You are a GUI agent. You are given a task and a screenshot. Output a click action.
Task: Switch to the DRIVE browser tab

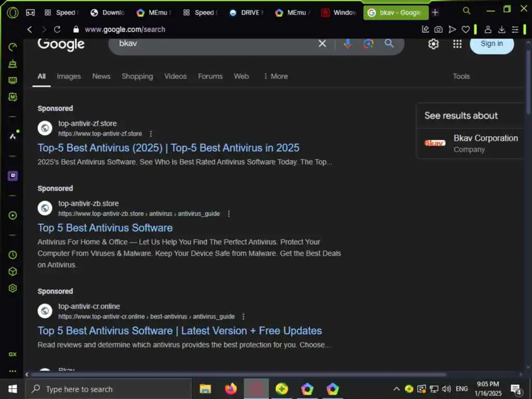[x=247, y=13]
